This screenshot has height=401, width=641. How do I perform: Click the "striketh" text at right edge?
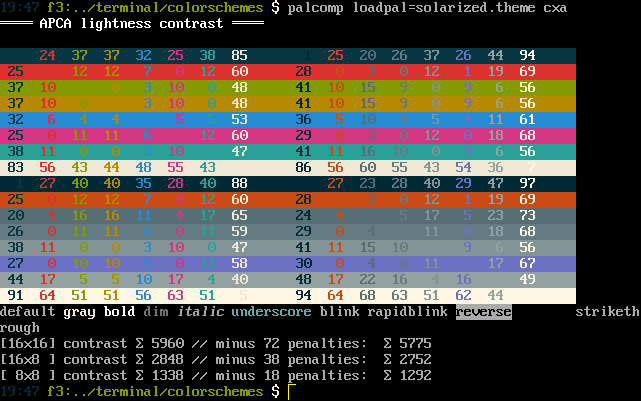(607, 312)
